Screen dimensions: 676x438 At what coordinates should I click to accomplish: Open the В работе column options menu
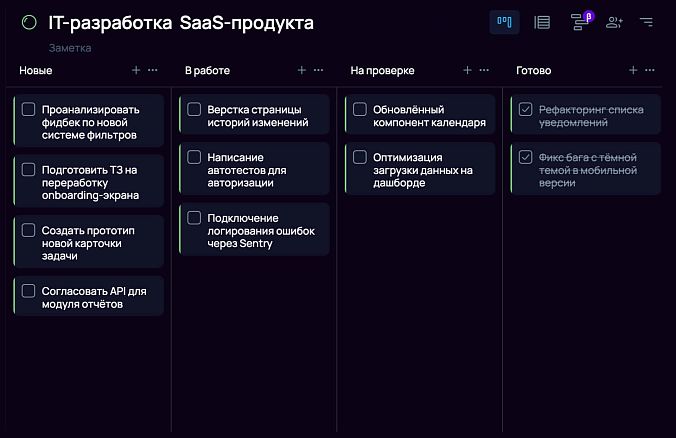pos(319,71)
